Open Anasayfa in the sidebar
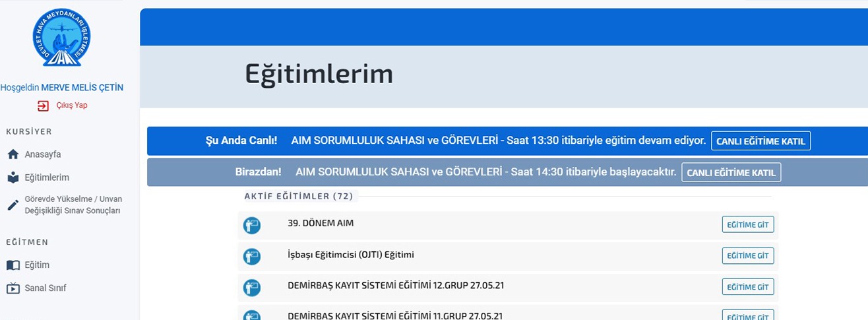Viewport: 868px width, 320px height. 43,154
